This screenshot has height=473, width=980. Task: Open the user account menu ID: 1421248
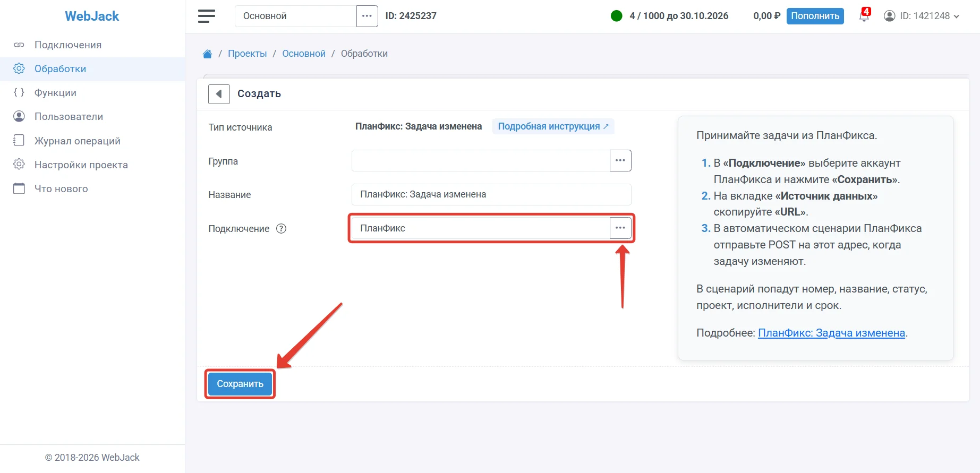click(x=922, y=16)
